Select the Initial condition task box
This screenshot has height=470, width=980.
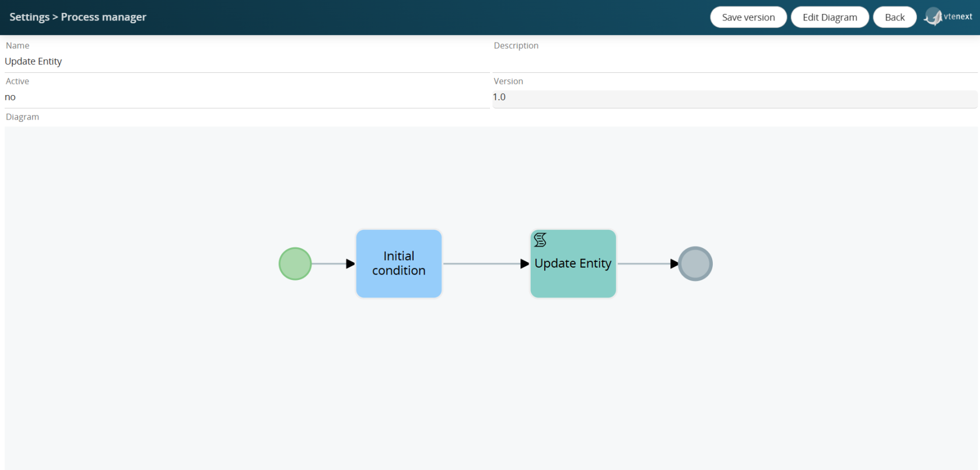pyautogui.click(x=399, y=264)
